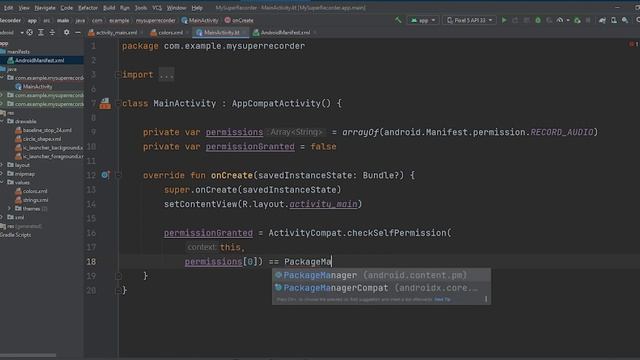640x360 pixels.
Task: Open the Tools menu
Action: tap(141, 8)
